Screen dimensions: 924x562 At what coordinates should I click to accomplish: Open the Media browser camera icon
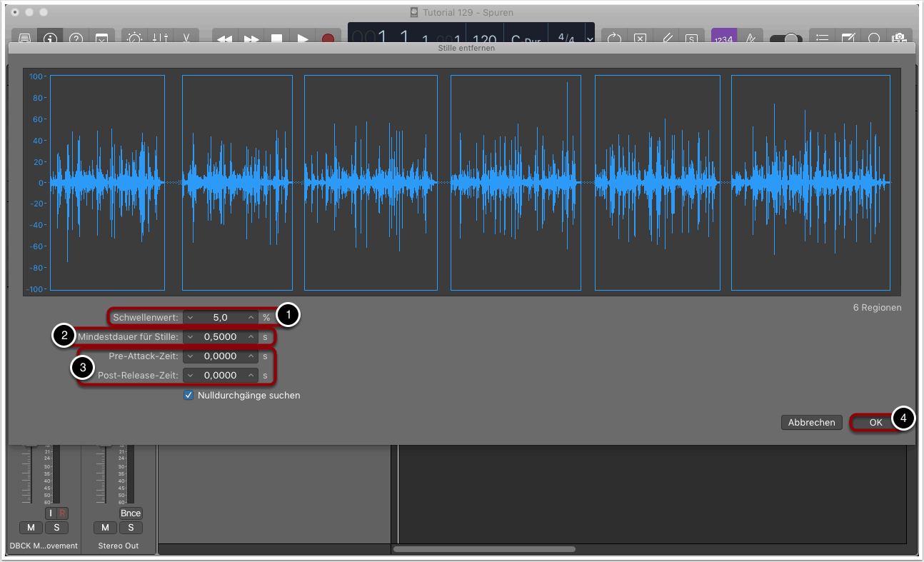pyautogui.click(x=899, y=38)
